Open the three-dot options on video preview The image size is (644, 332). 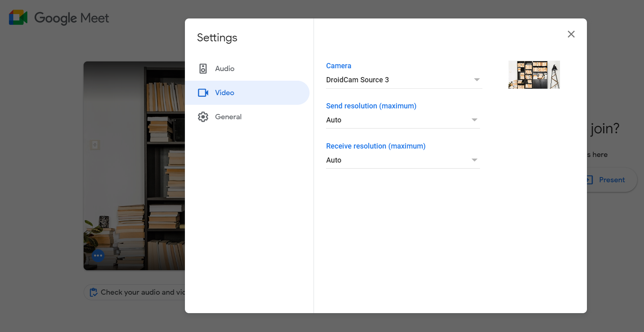[98, 255]
